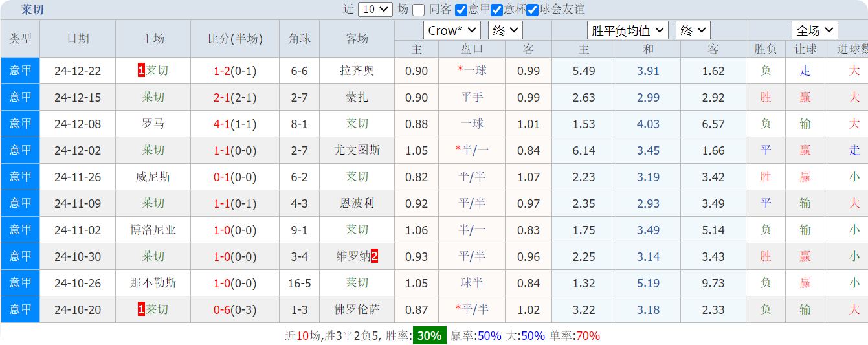Click the red card badge beside 维罗纳

pyautogui.click(x=374, y=256)
